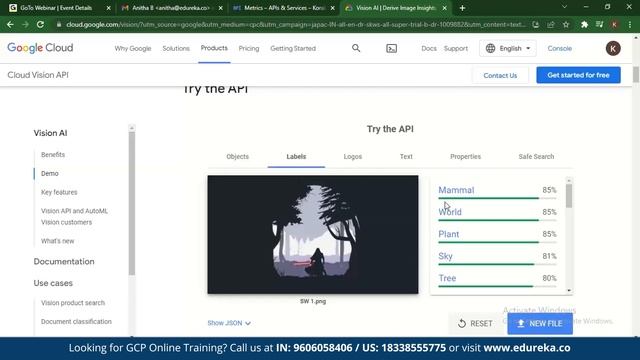Open Vision product search in sidebar
Viewport: 640px width, 360px height.
73,303
